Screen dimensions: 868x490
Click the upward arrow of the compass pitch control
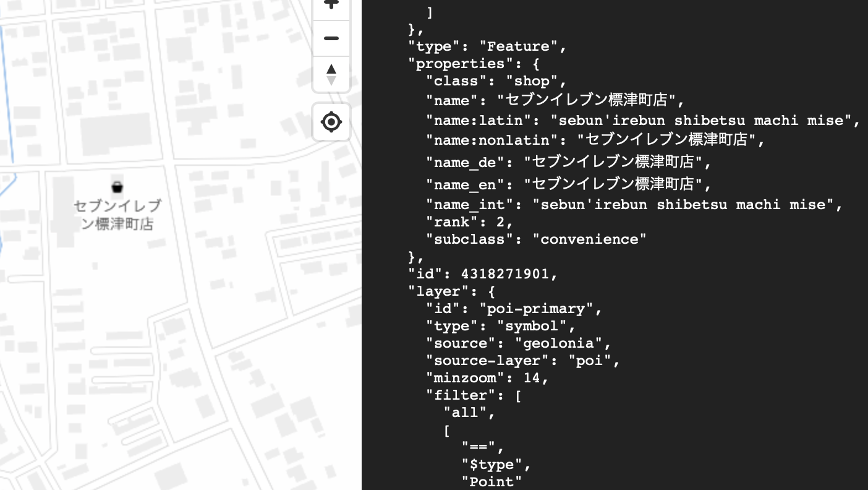pyautogui.click(x=331, y=68)
